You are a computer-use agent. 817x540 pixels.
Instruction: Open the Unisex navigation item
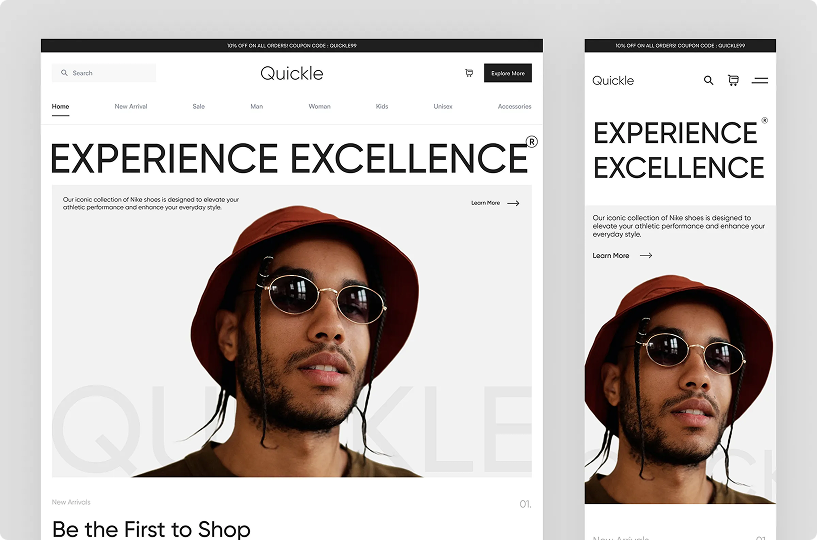[x=443, y=106]
